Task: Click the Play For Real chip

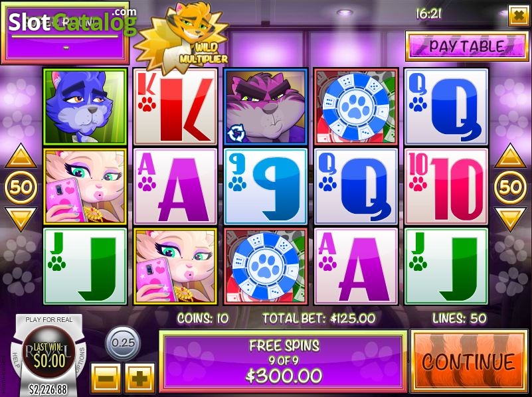Action: tap(49, 320)
